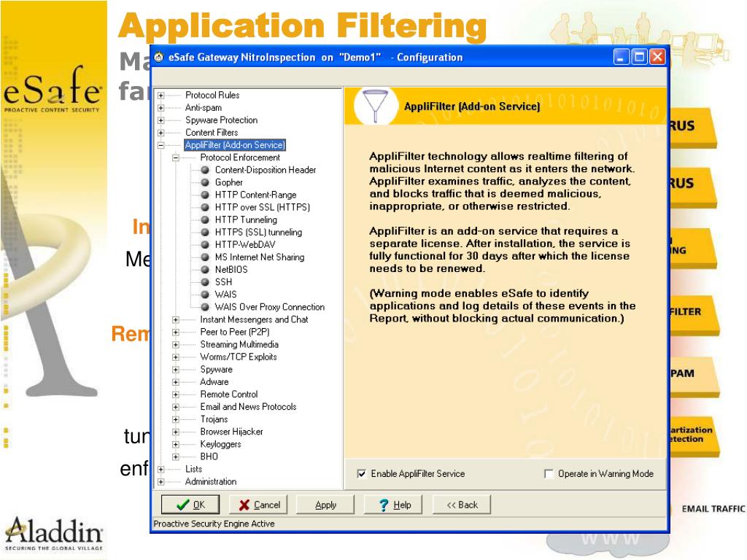Screen dimensions: 747x560
Task: Close the eSafe Configuration window
Action: point(657,57)
